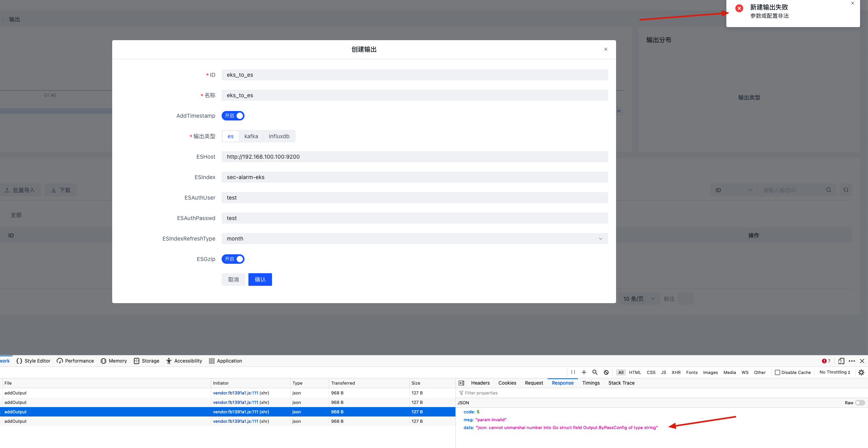This screenshot has width=868, height=448.
Task: Filter requests by CSS
Action: pos(651,372)
